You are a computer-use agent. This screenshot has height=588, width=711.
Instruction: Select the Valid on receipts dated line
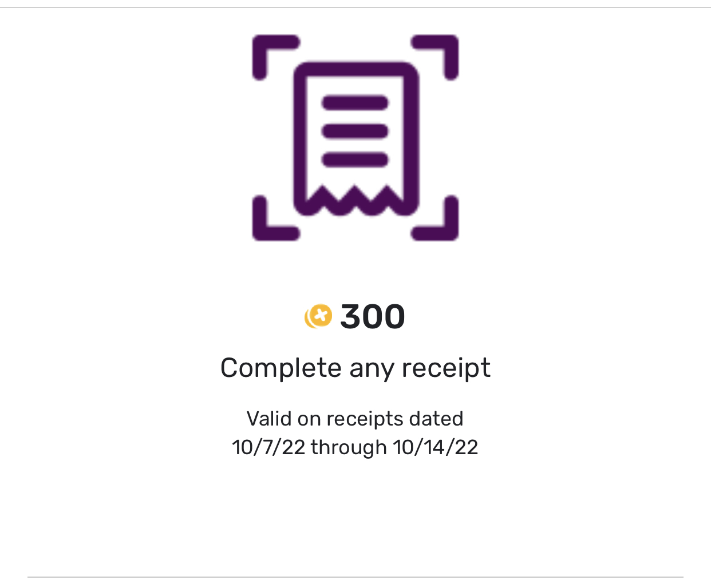355,418
